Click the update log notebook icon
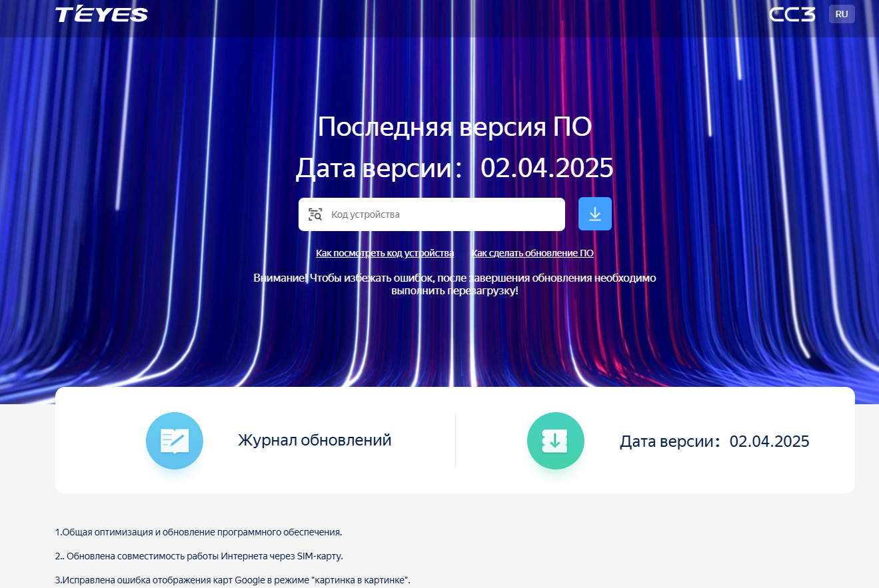This screenshot has width=879, height=588. point(175,441)
